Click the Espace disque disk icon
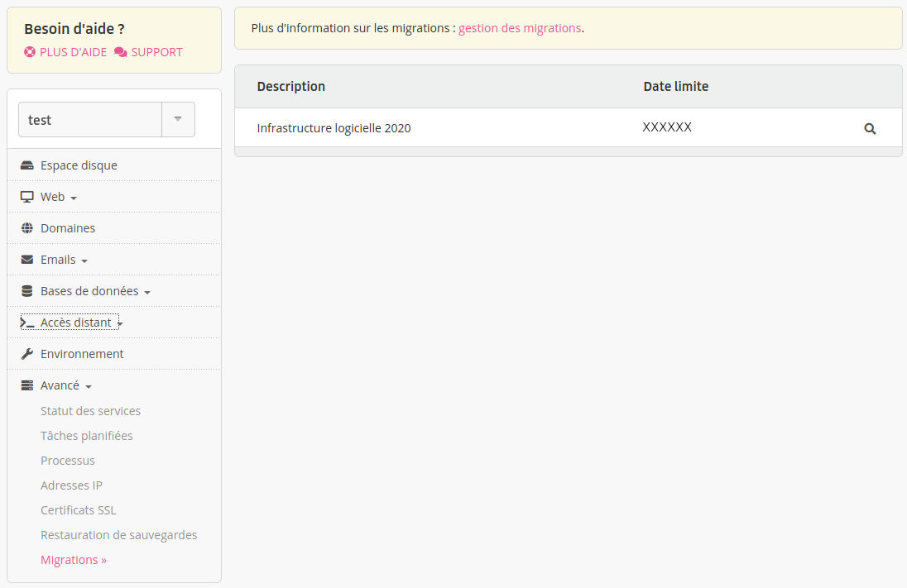The width and height of the screenshot is (907, 588). coord(26,165)
